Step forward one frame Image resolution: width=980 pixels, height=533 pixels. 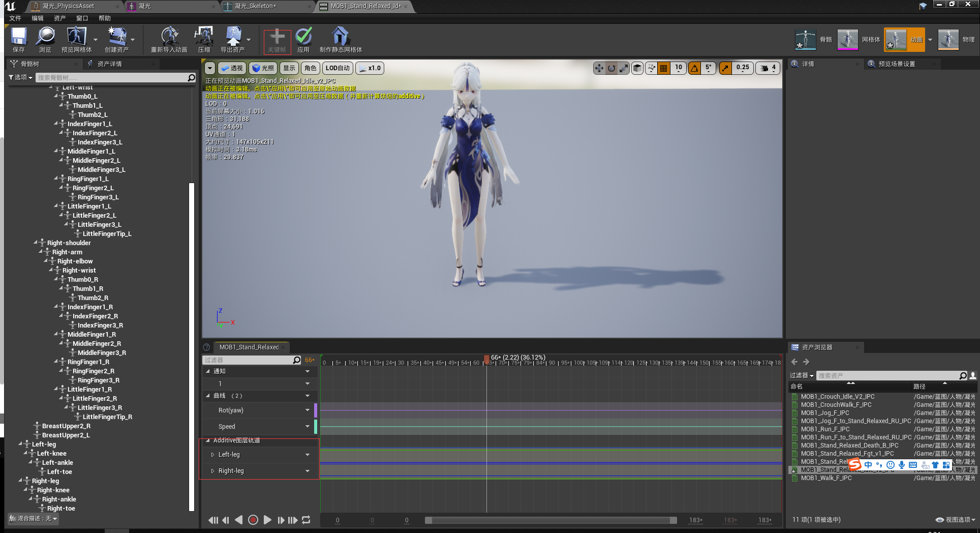281,520
